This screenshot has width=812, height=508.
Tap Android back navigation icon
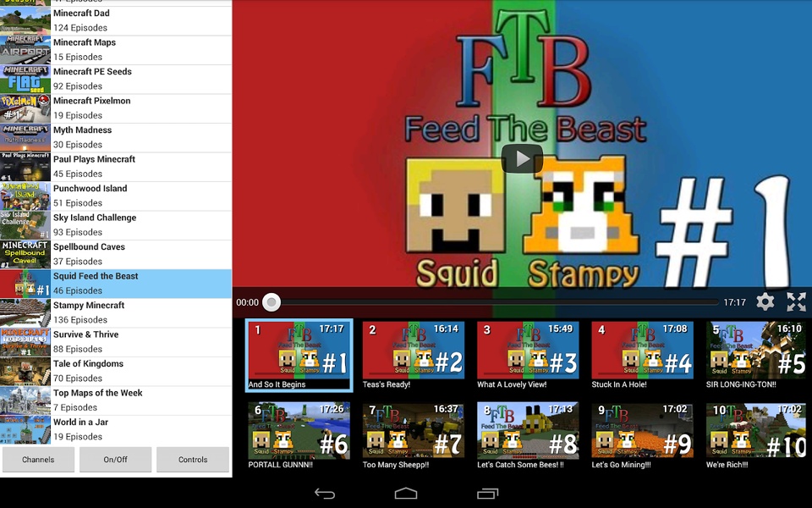pyautogui.click(x=325, y=494)
